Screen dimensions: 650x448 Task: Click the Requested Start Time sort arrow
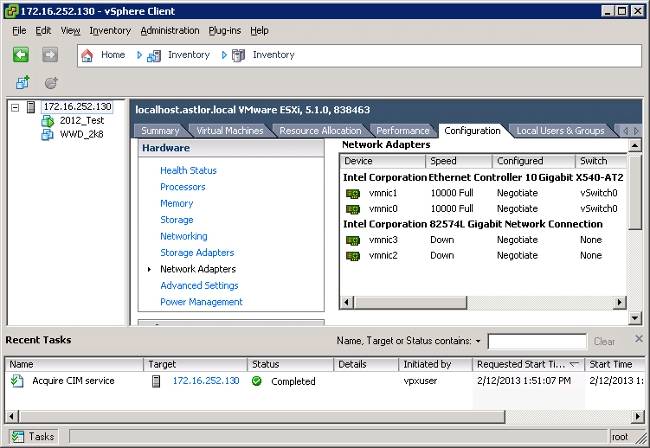pyautogui.click(x=574, y=364)
